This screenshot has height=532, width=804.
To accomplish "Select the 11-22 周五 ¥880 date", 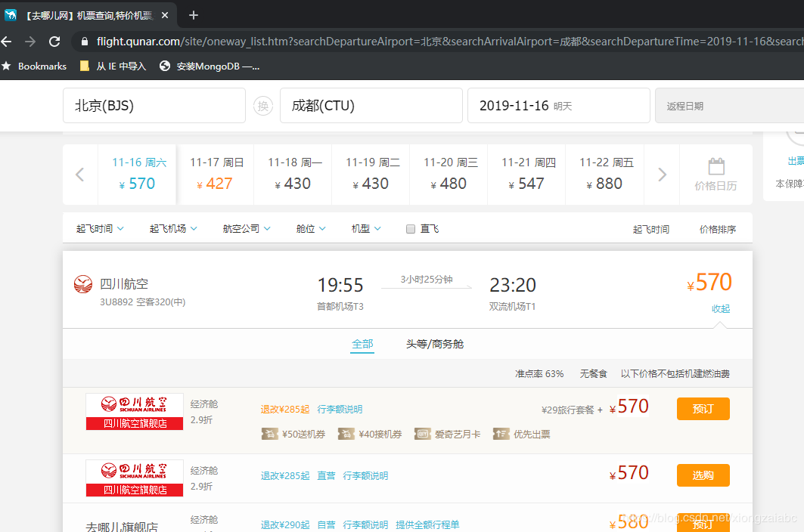I will tap(604, 175).
